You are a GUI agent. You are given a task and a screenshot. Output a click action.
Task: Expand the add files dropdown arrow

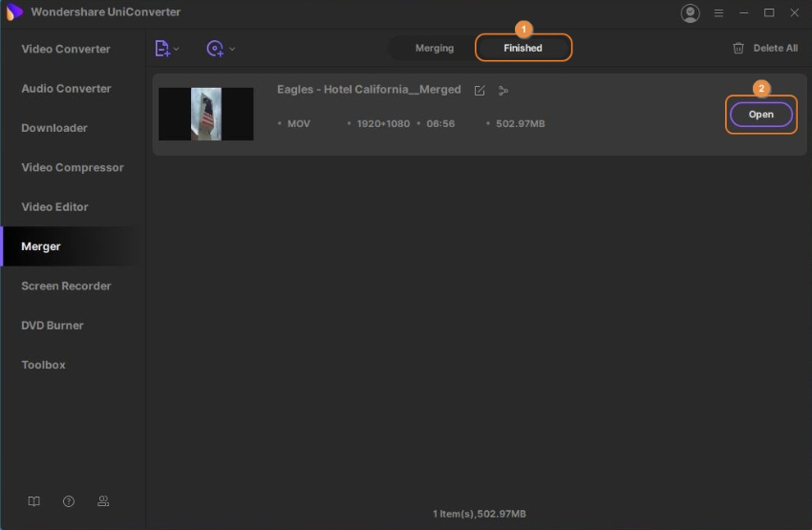tap(177, 49)
